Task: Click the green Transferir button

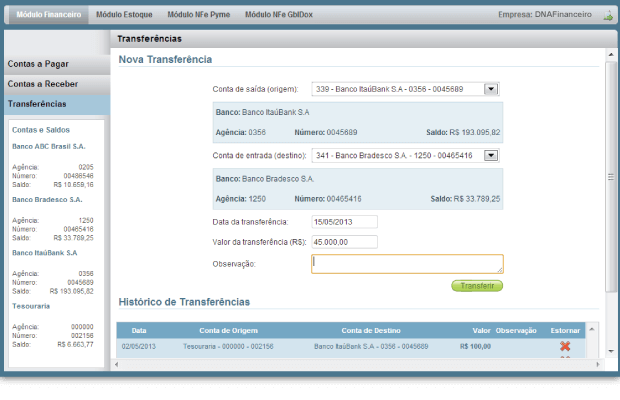Action: (477, 286)
